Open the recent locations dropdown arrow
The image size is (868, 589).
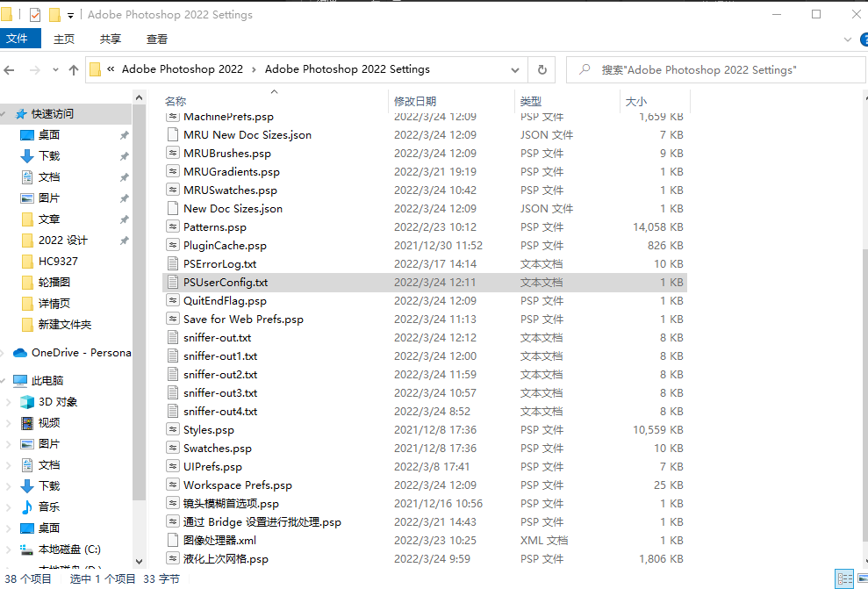(x=55, y=69)
